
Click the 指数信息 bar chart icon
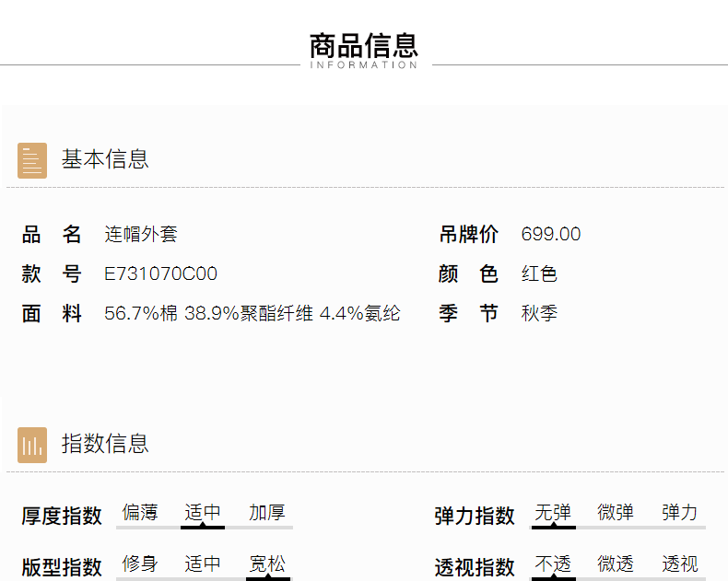(x=32, y=445)
